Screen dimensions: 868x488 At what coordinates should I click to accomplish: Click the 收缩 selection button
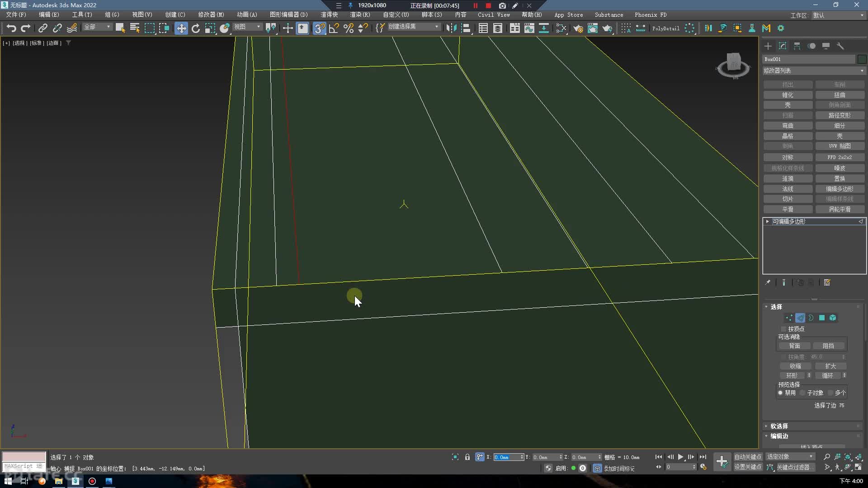coord(795,366)
